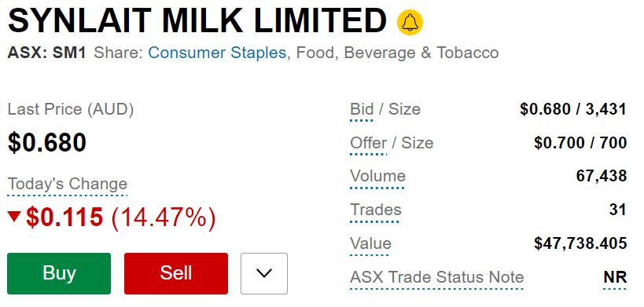
Task: Open the Consumer Staples sector link
Action: tap(217, 53)
